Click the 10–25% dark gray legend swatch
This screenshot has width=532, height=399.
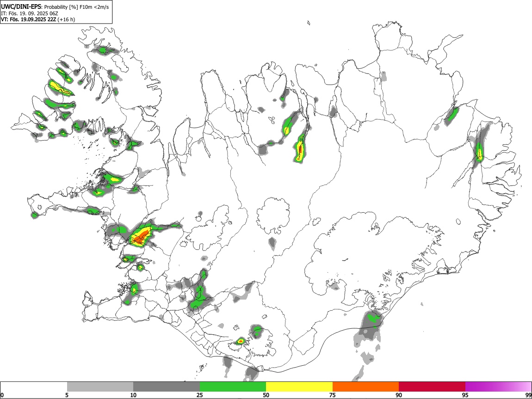tap(167, 387)
